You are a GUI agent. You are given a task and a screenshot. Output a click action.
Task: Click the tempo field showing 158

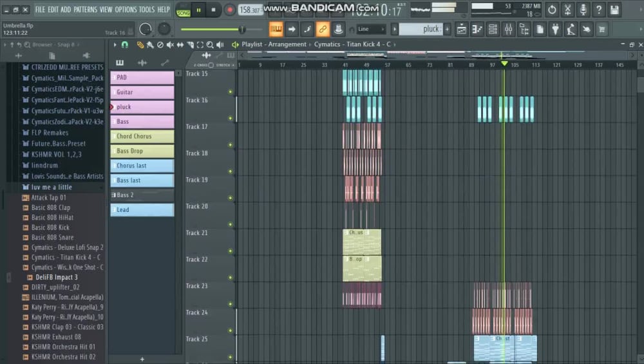(249, 10)
